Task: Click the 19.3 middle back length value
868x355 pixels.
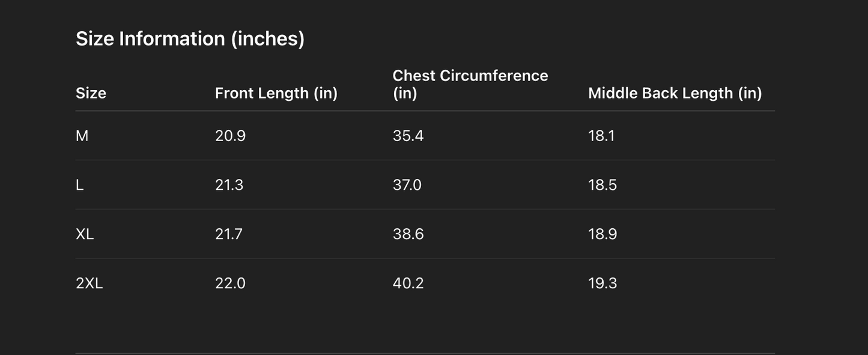Action: (x=602, y=284)
